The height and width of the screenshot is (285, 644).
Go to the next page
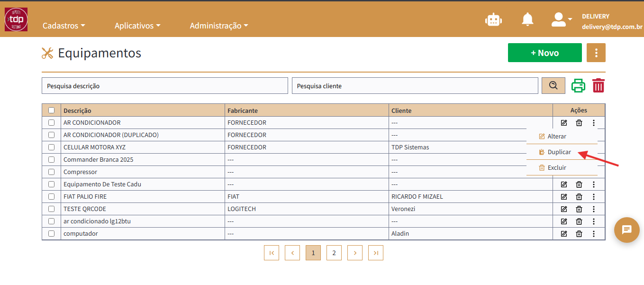pyautogui.click(x=355, y=253)
